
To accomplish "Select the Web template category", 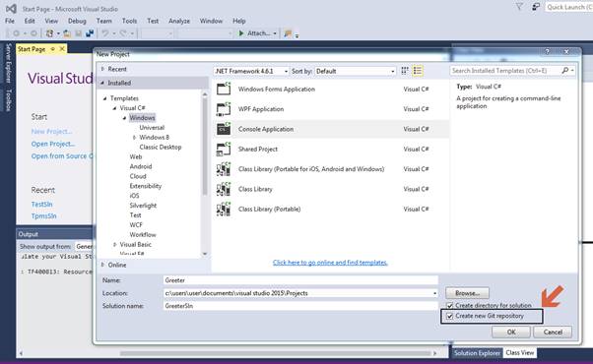I will [136, 156].
